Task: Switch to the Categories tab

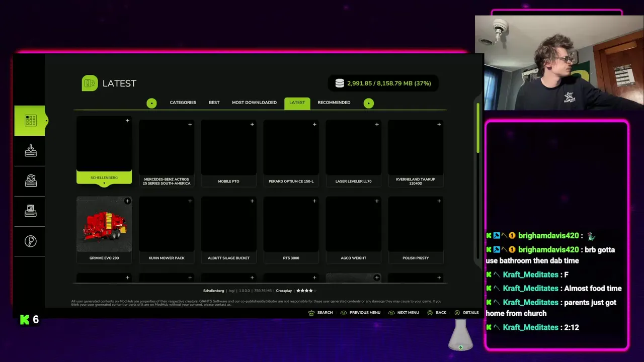Action: 183,103
